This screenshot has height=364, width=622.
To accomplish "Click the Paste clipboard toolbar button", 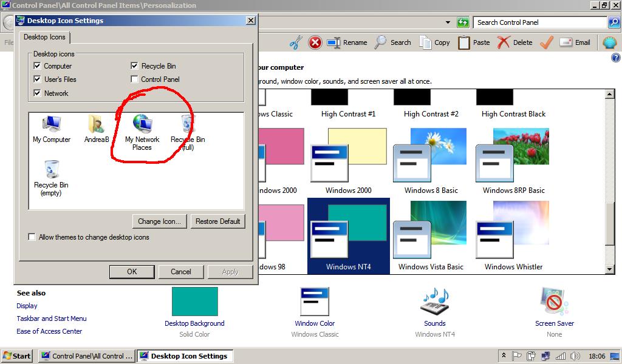I will [x=474, y=42].
